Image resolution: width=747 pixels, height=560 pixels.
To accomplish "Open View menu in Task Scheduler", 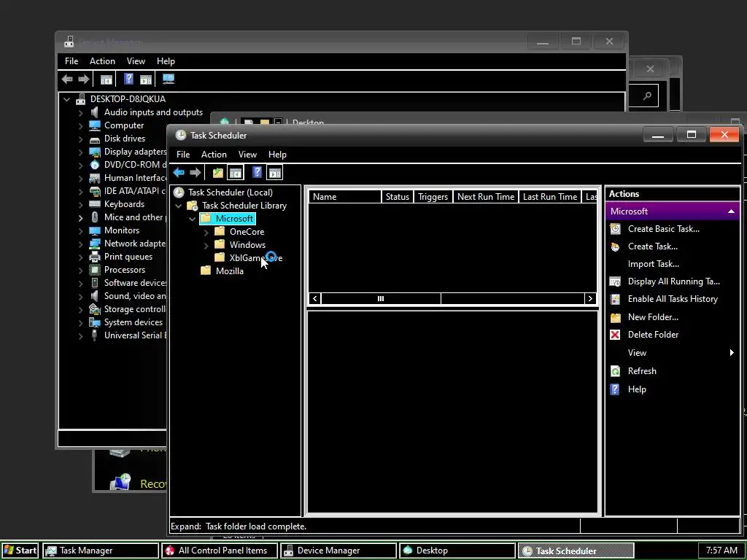I will tap(247, 155).
